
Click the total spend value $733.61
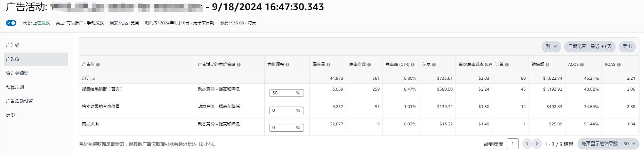(x=445, y=78)
